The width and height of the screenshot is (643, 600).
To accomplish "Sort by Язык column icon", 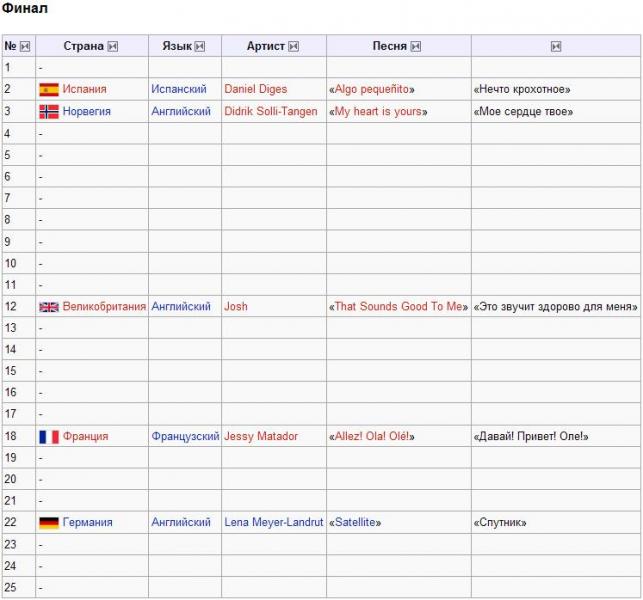I will tap(200, 46).
